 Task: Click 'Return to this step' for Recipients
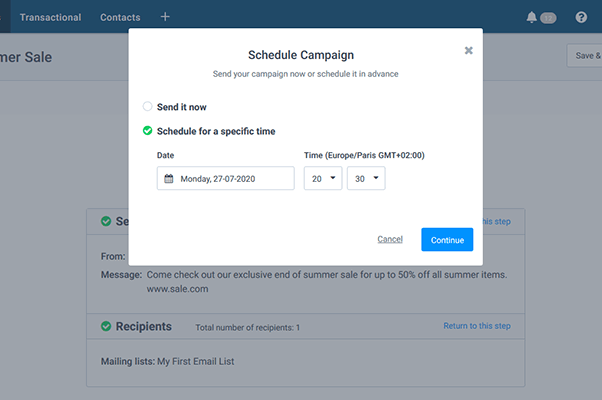click(x=476, y=326)
